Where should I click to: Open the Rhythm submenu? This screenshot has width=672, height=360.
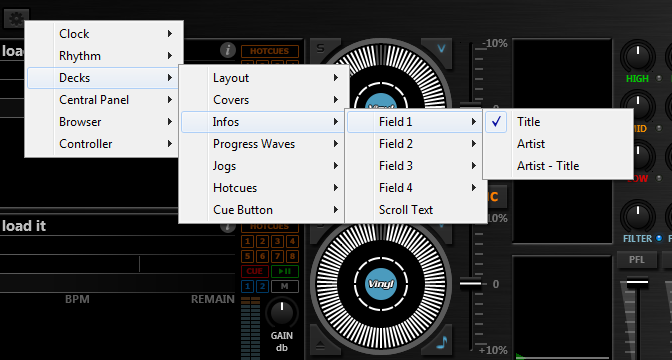coord(104,56)
